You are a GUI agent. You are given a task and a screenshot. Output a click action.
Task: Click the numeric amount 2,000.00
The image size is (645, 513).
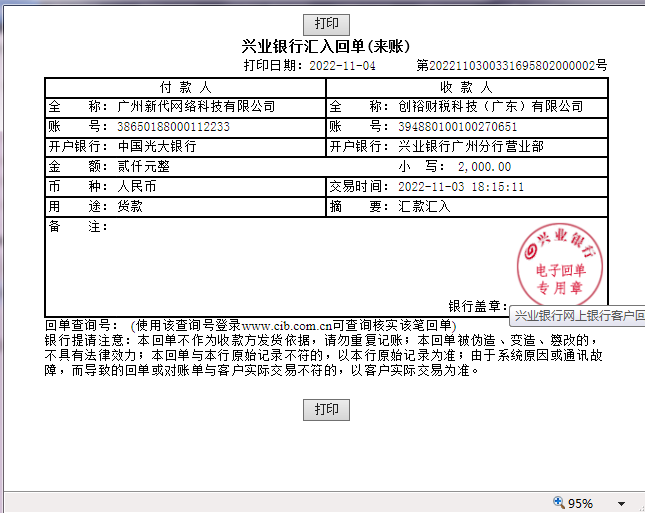(484, 167)
